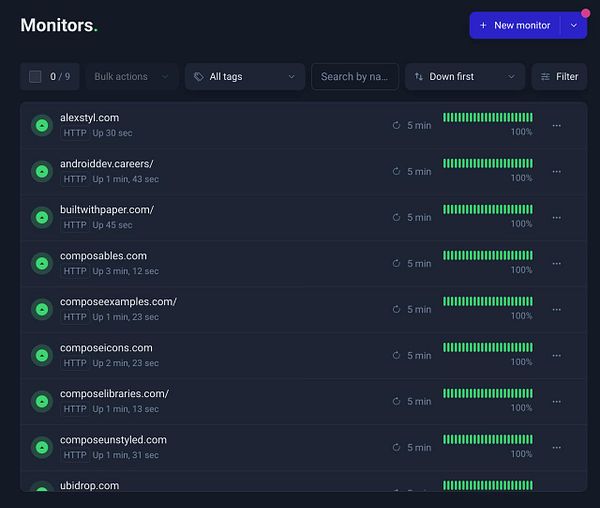Click the 'Up 2 min, 23 sec' status text

point(126,363)
